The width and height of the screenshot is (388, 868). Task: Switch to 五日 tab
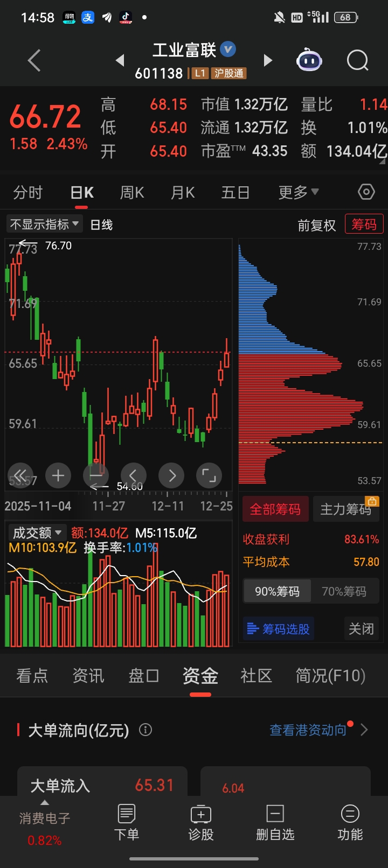pyautogui.click(x=235, y=192)
